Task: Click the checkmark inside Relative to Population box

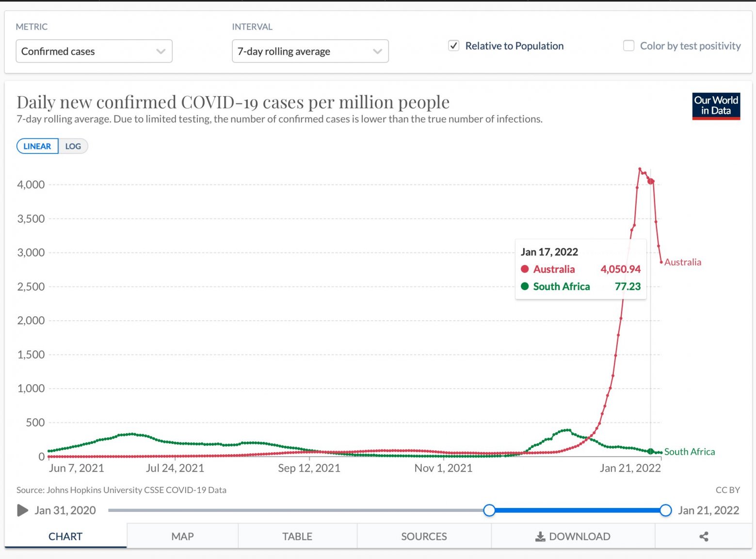Action: pos(453,46)
